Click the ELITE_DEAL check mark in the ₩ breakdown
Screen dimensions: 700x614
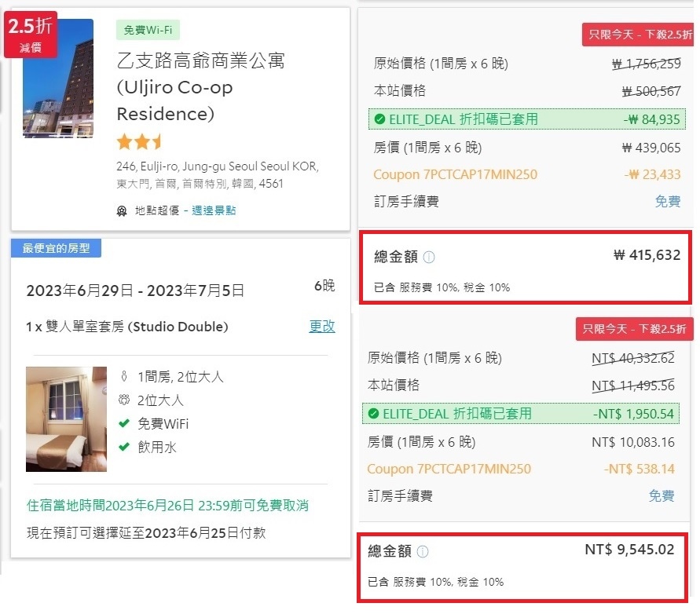point(379,119)
